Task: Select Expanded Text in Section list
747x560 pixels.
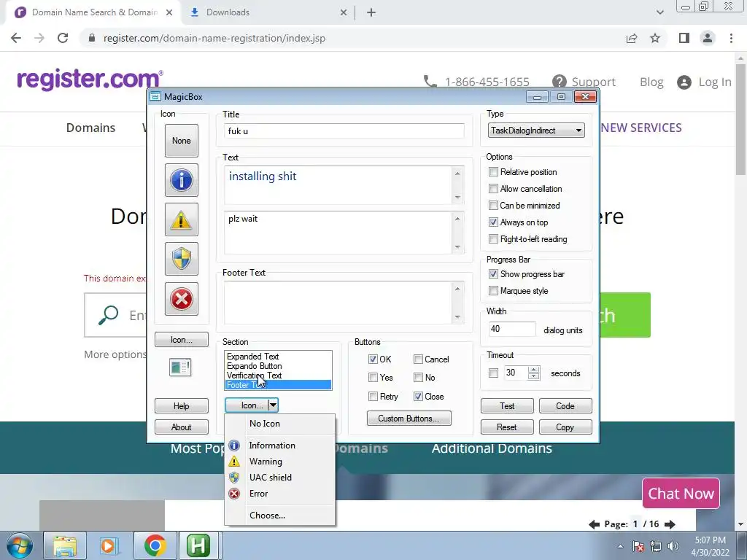Action: [x=278, y=356]
